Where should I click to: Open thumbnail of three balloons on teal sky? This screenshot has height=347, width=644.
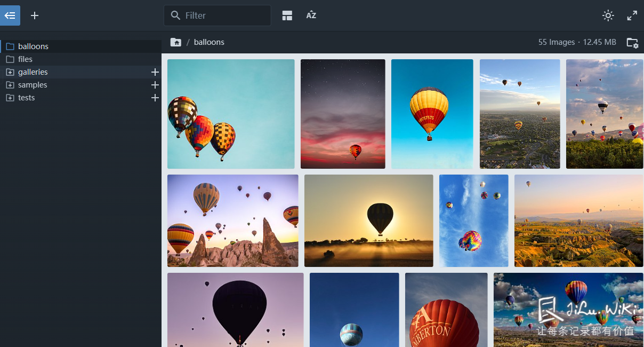231,114
